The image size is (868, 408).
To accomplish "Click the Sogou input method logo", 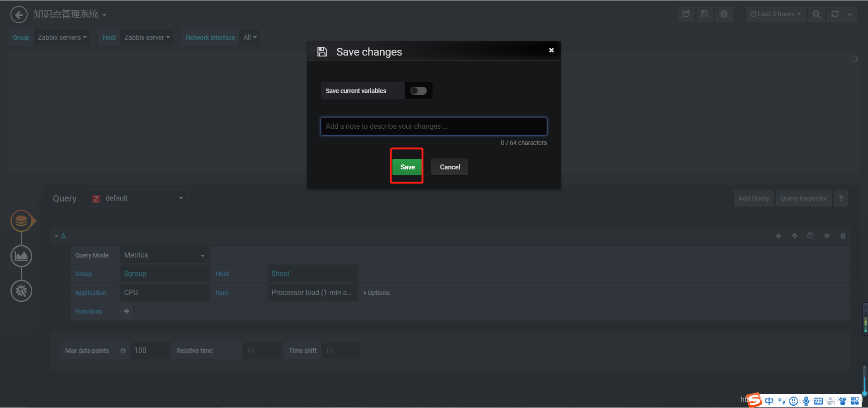I will (x=754, y=400).
